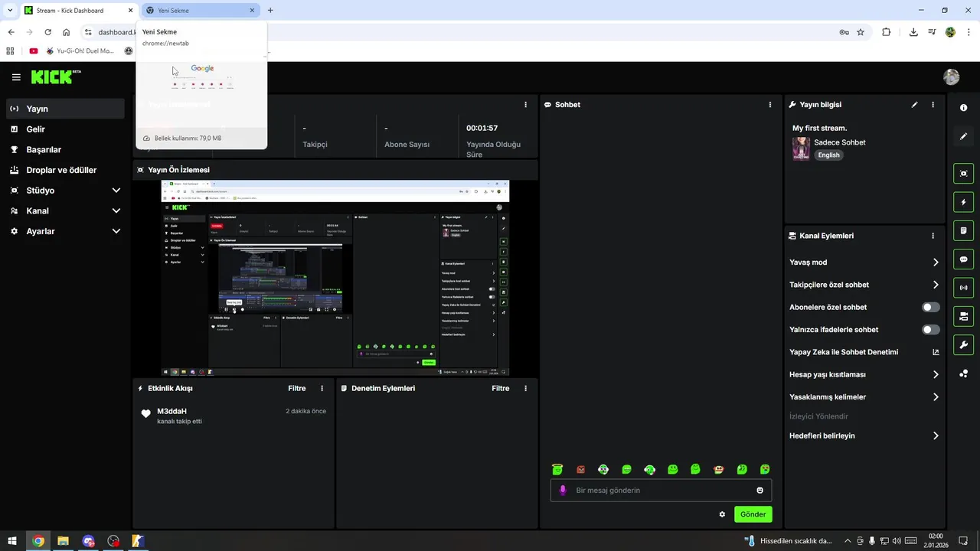This screenshot has height=551, width=980.
Task: Click the green Gönder send button
Action: (753, 514)
